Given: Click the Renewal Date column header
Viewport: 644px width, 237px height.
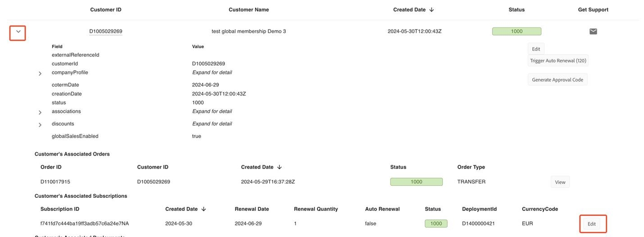Looking at the screenshot, I should pos(252,209).
